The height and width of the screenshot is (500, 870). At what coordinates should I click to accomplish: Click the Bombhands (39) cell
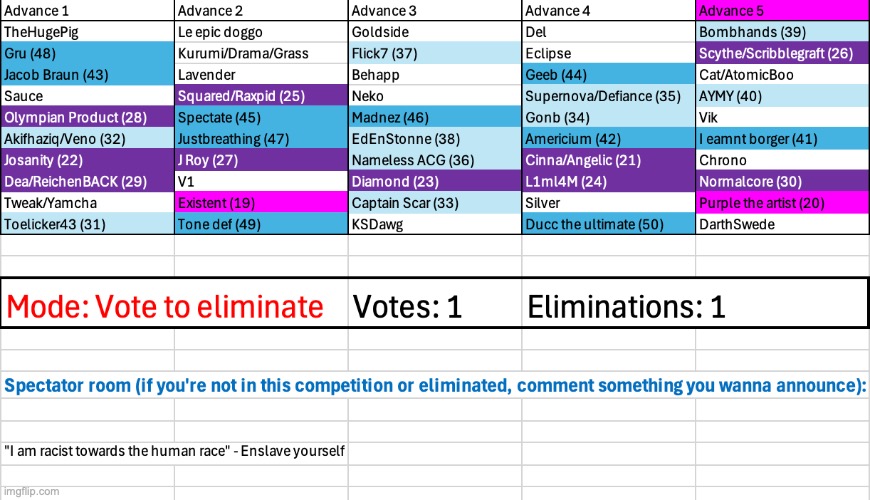(x=782, y=32)
